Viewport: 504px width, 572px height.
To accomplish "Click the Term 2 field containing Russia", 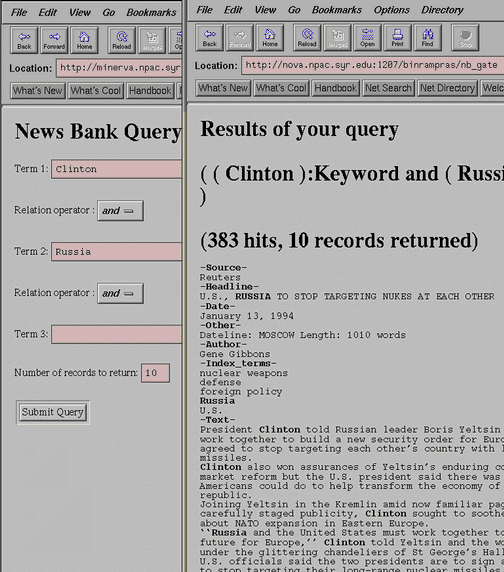I will (x=116, y=252).
